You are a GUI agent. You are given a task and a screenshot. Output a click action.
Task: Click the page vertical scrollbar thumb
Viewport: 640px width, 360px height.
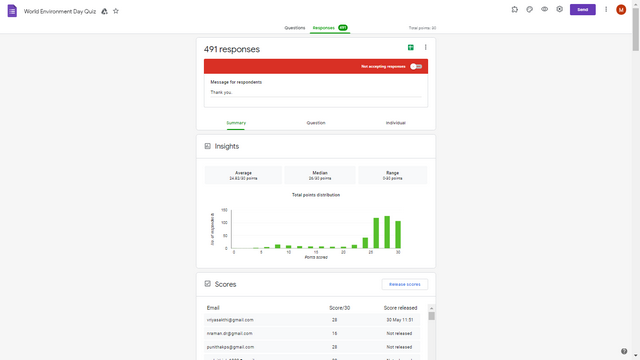point(636,29)
